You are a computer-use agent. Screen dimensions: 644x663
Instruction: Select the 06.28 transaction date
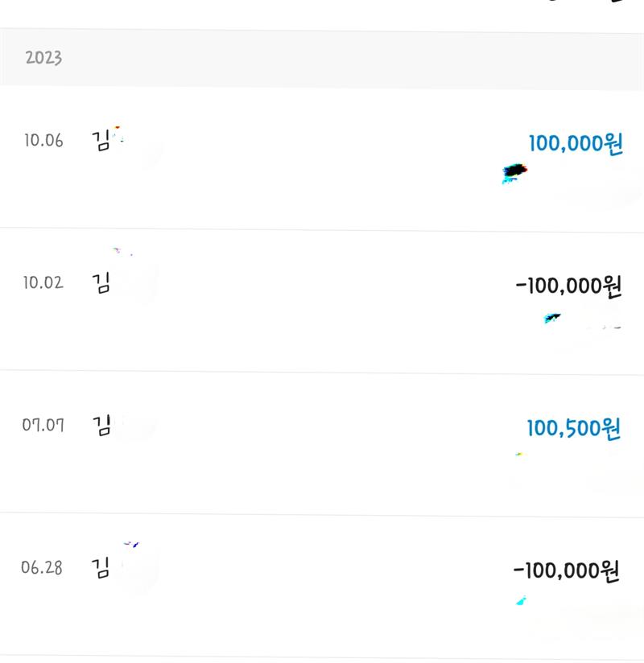point(42,567)
